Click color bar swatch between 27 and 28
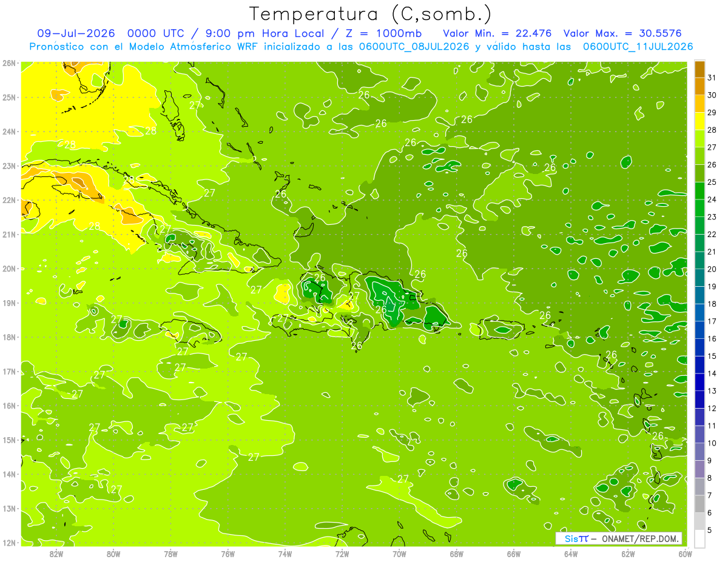 point(699,138)
